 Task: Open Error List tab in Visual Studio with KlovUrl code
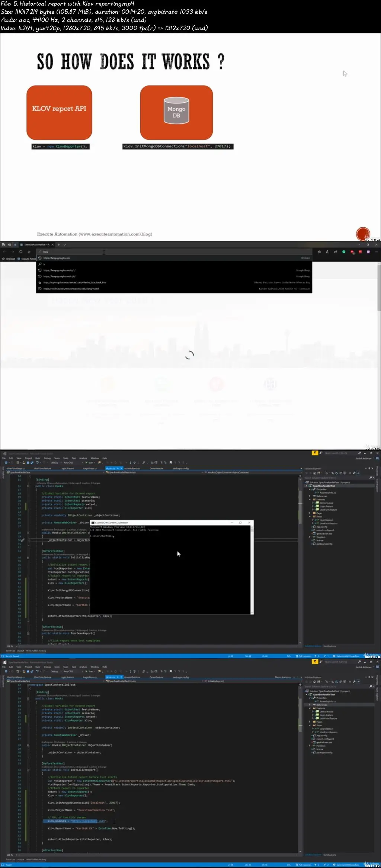click(x=10, y=859)
